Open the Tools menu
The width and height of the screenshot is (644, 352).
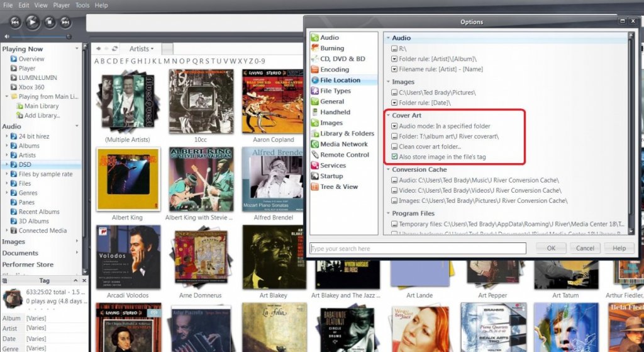coord(82,5)
